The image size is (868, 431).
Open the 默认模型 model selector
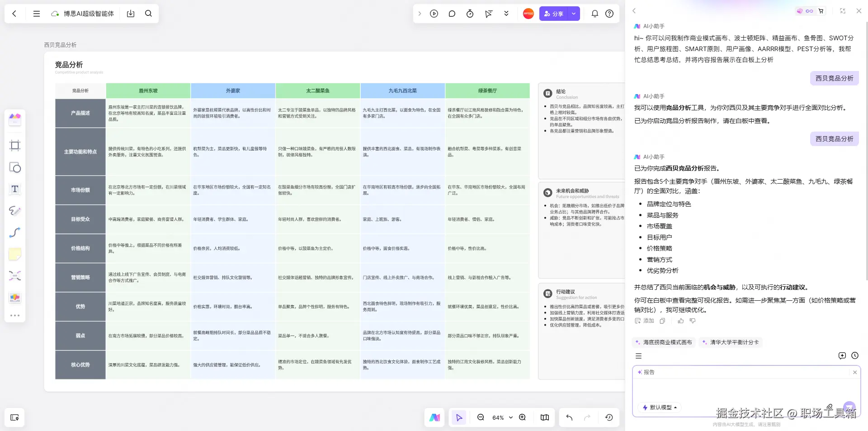[660, 407]
